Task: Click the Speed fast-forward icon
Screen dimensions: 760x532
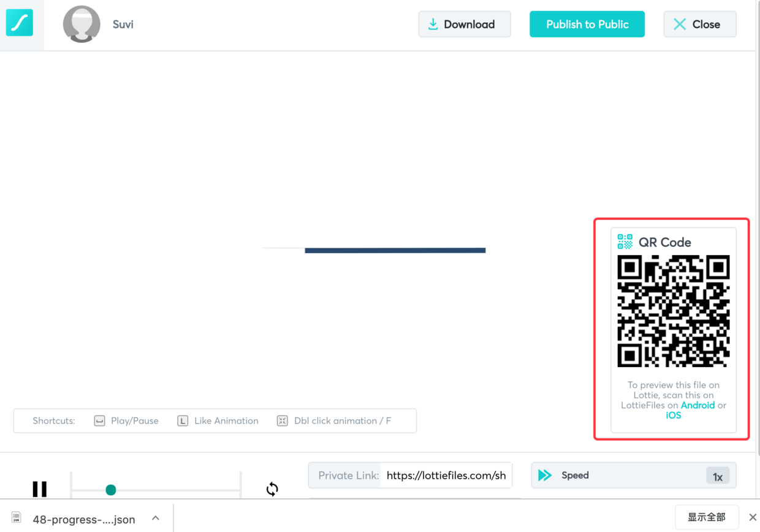Action: [x=545, y=475]
